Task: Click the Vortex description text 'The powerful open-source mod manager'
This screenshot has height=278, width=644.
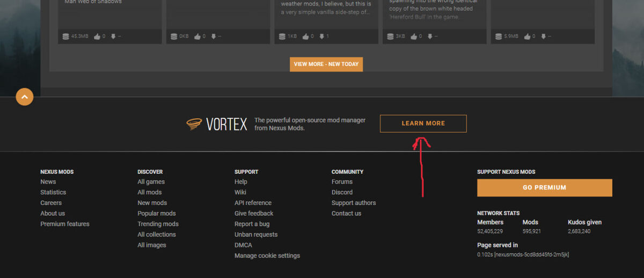Action: click(x=310, y=120)
